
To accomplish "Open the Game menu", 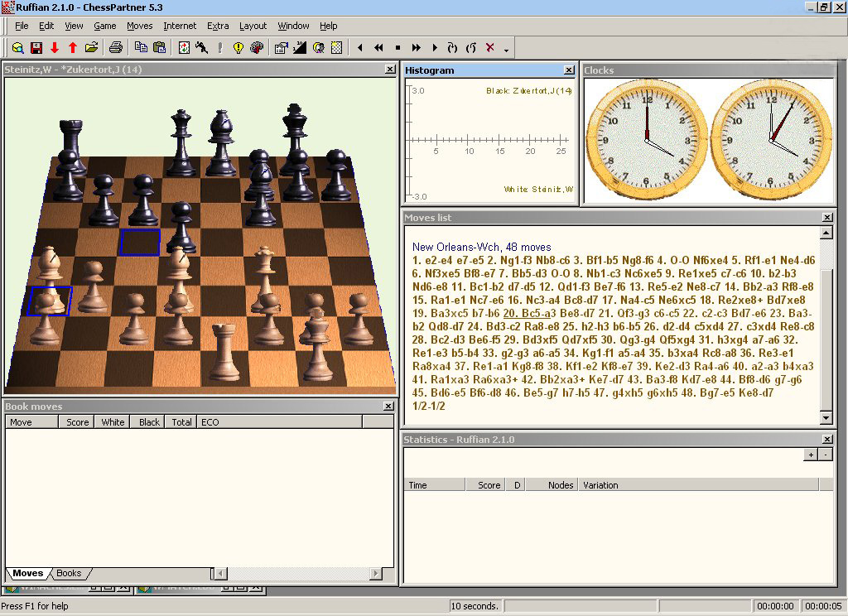I will 104,26.
